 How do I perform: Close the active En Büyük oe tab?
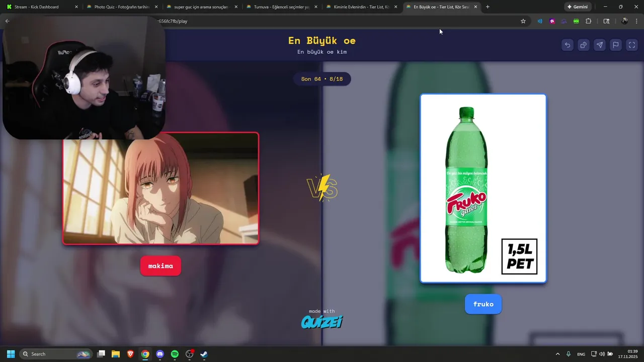[475, 7]
